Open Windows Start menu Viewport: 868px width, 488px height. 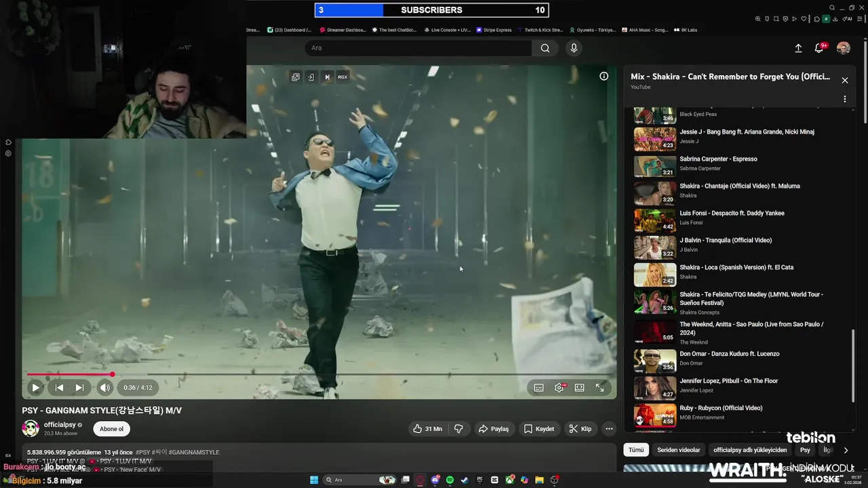click(314, 480)
